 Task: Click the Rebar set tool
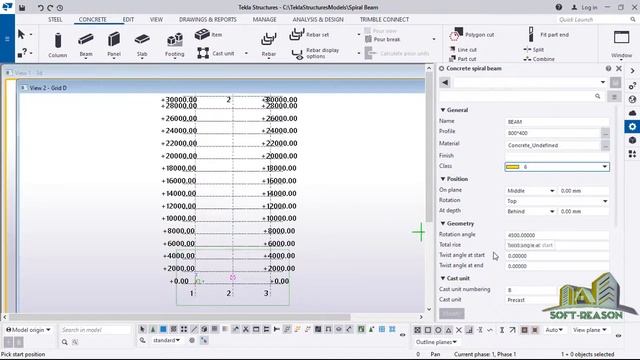tap(309, 35)
